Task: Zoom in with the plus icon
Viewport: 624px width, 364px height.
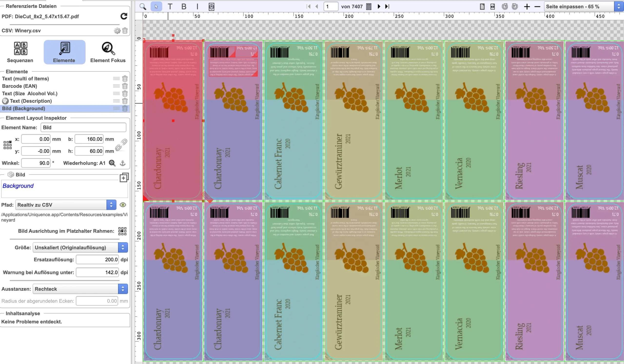Action: [527, 6]
